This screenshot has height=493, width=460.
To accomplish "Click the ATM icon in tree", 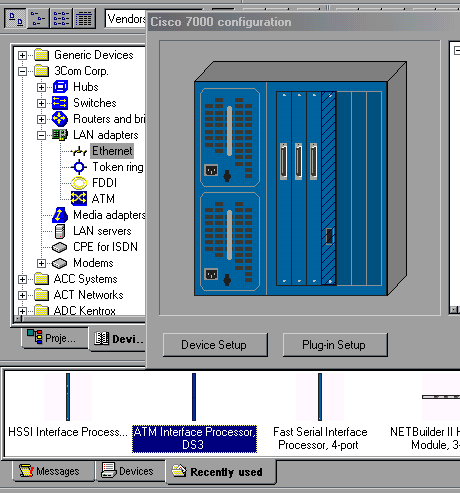I will pyautogui.click(x=79, y=199).
